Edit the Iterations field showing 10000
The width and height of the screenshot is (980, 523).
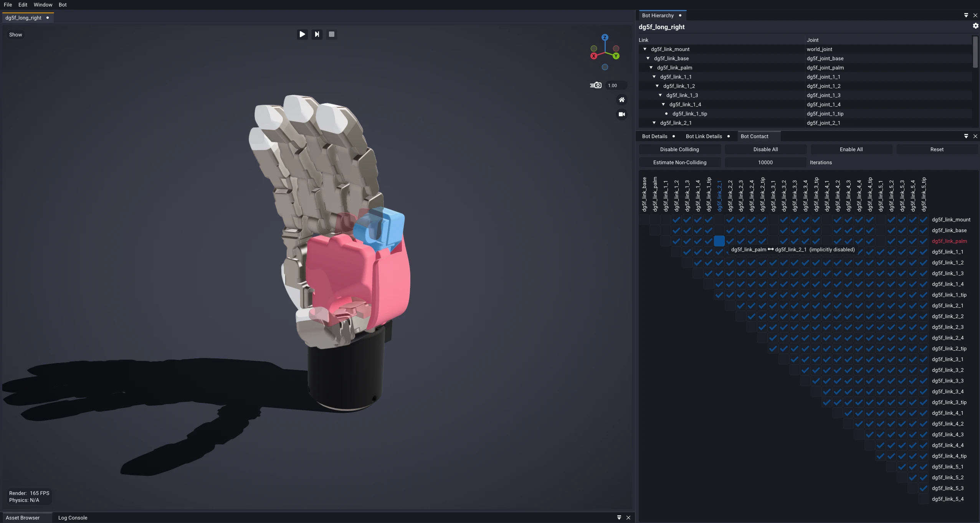tap(765, 162)
